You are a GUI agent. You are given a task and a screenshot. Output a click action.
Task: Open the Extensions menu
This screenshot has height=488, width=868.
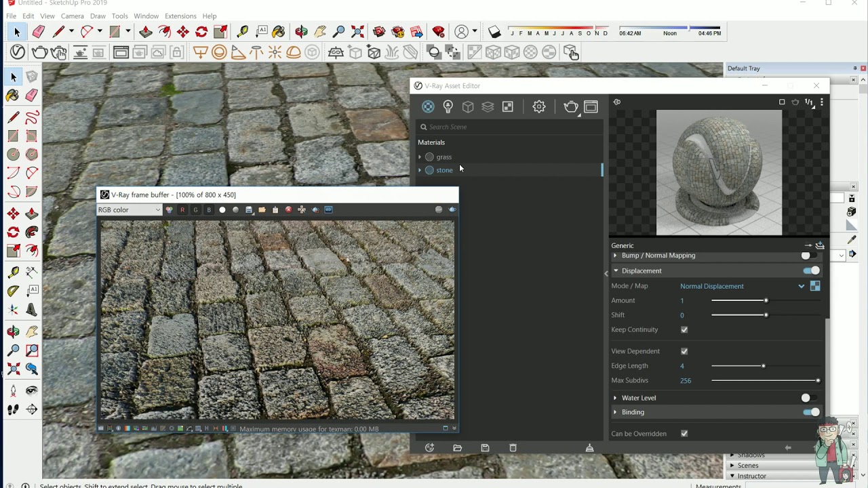click(x=180, y=16)
